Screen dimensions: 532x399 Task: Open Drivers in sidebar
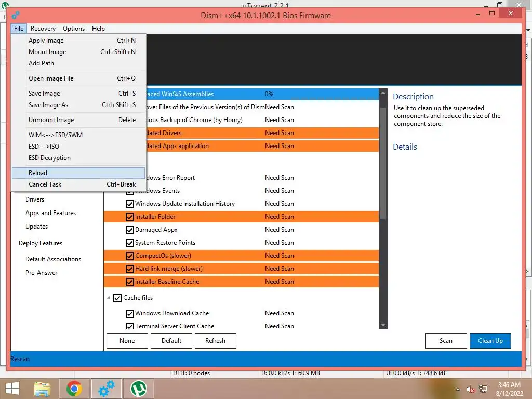35,199
